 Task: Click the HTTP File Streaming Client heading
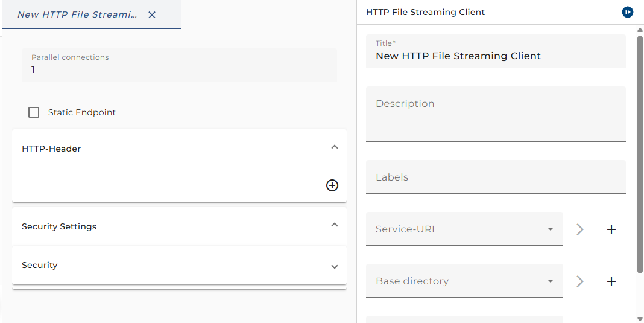425,12
